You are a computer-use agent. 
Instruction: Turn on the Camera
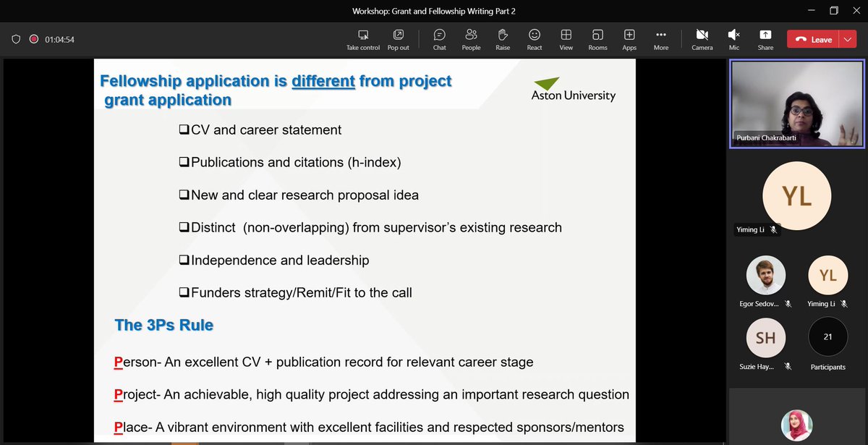point(702,40)
